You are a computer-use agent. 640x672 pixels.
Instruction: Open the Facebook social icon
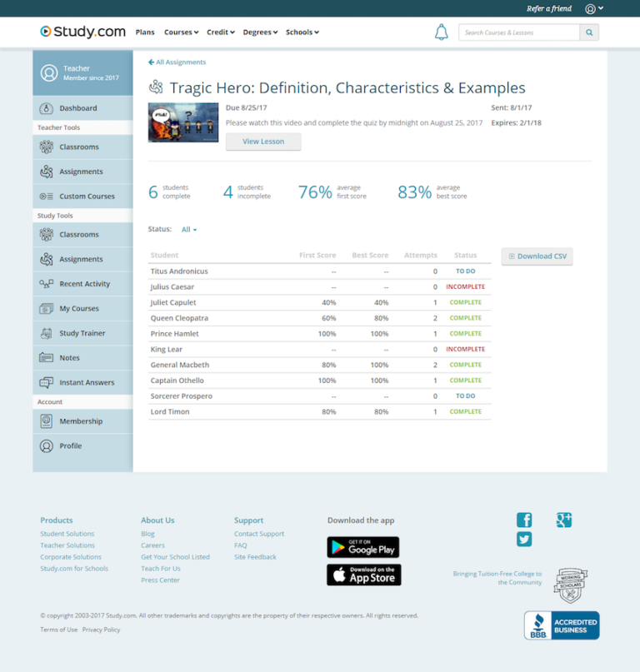pos(524,520)
